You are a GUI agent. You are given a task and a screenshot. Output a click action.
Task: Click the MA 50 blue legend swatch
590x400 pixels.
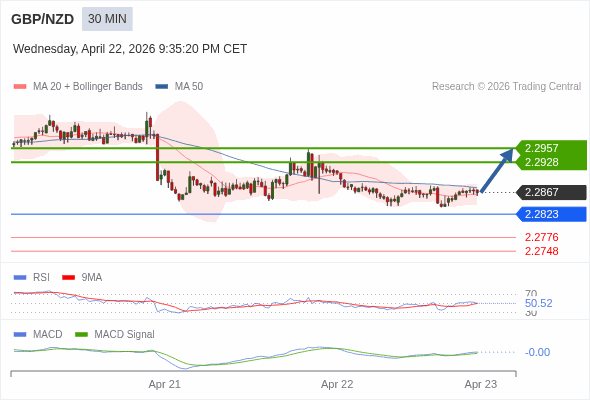click(162, 87)
